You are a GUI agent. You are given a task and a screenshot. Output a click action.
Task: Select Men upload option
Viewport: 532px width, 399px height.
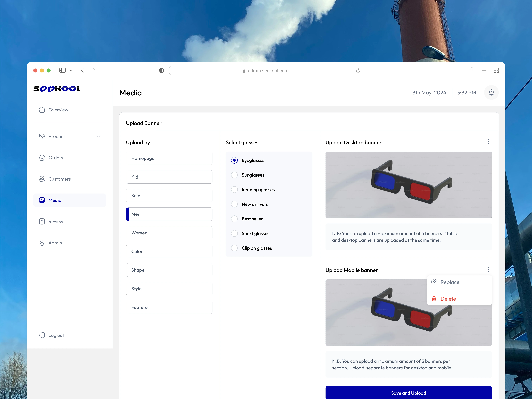pyautogui.click(x=169, y=214)
